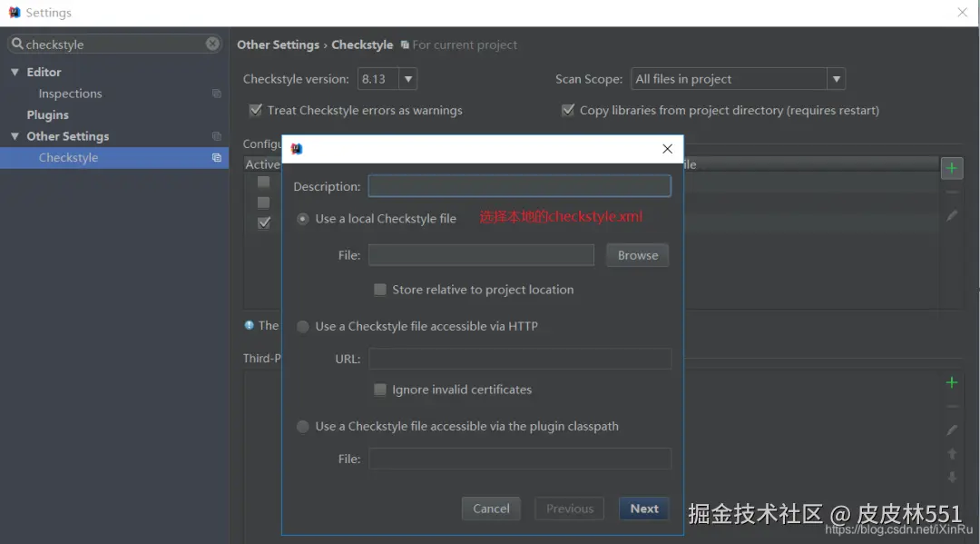Open the Scan Scope dropdown arrow
The image size is (980, 544).
[836, 79]
